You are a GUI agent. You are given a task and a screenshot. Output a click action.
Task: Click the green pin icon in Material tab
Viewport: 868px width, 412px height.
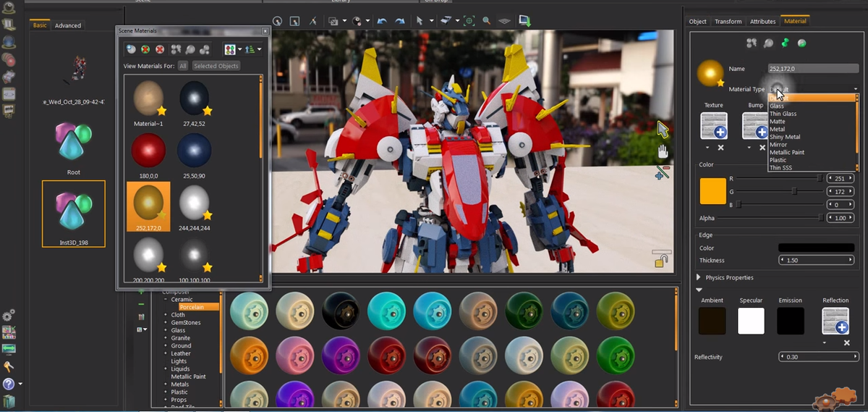[x=785, y=43]
